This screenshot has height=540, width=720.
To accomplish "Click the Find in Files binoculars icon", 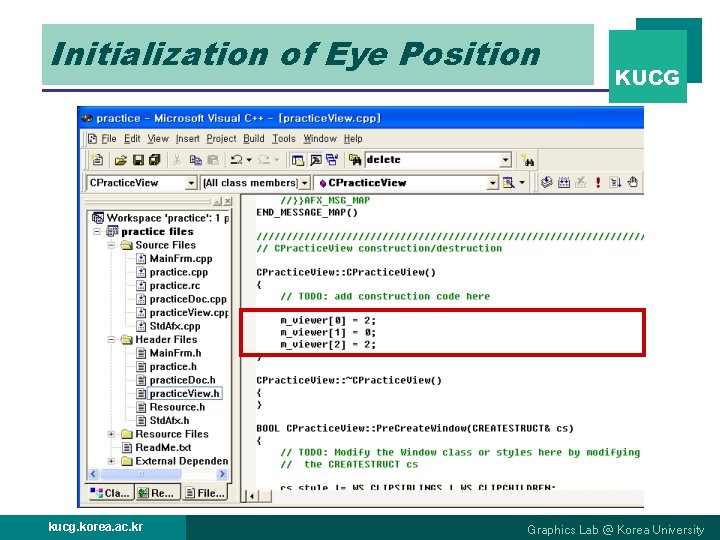I will click(354, 160).
